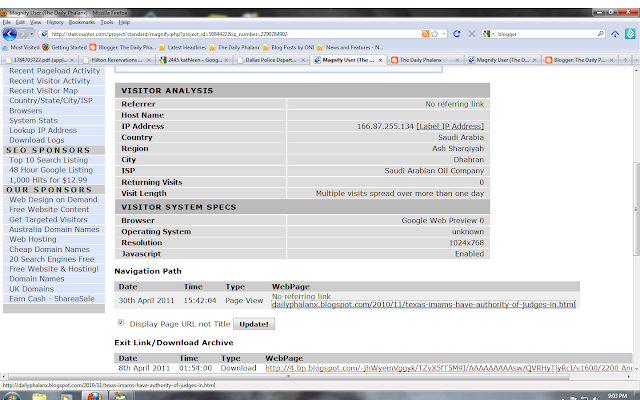Open Recent Visitor Activity in sidebar

click(x=50, y=81)
